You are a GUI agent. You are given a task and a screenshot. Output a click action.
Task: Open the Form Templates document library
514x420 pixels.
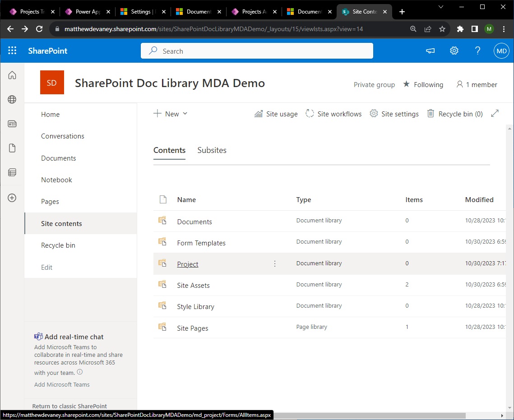[x=201, y=243]
